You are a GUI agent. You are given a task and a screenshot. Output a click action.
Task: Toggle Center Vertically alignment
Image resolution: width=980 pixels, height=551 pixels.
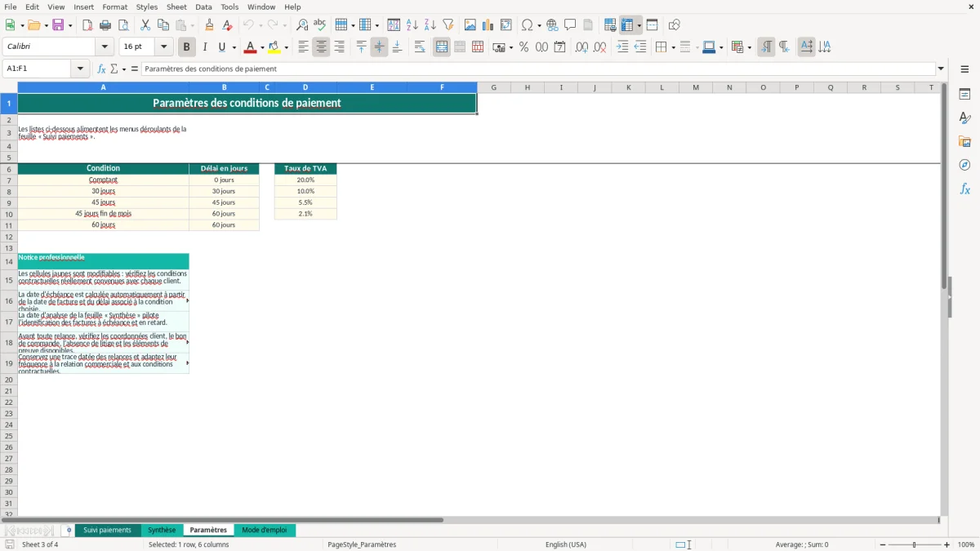click(380, 47)
